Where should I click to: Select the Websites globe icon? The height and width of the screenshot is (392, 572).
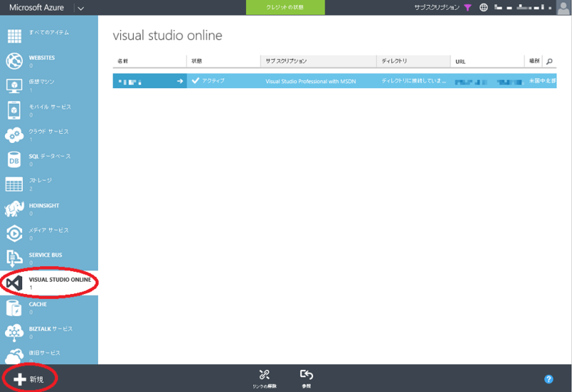coord(14,61)
